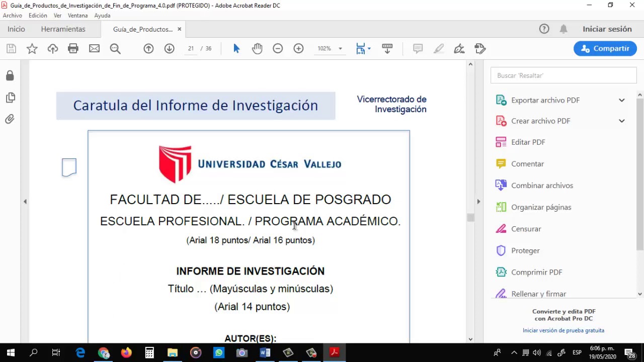Print the document
The image size is (644, 362).
click(x=73, y=49)
